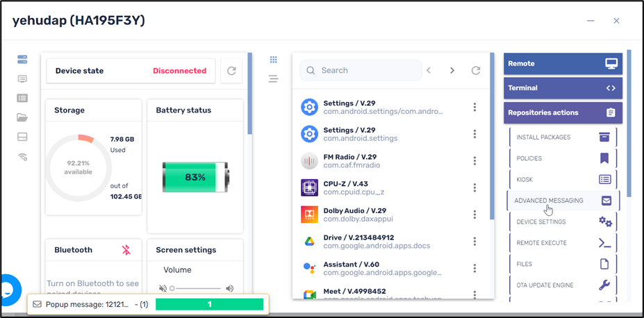Minimize the yehudap device window
Viewport: 644px width, 318px height.
tap(591, 21)
